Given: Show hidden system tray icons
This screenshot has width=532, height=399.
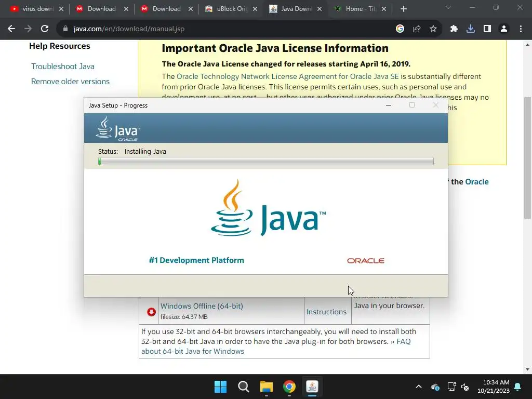Looking at the screenshot, I should tap(419, 387).
